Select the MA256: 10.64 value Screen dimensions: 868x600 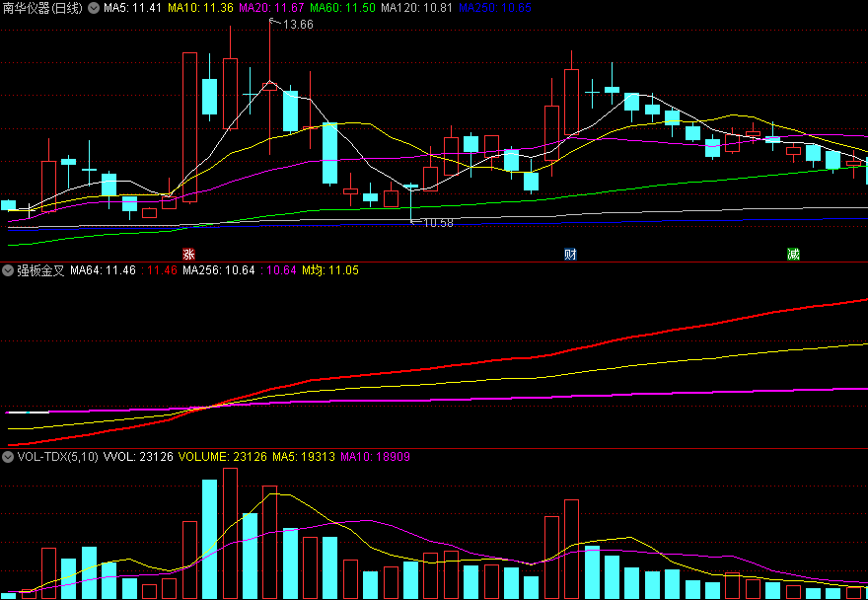(219, 271)
